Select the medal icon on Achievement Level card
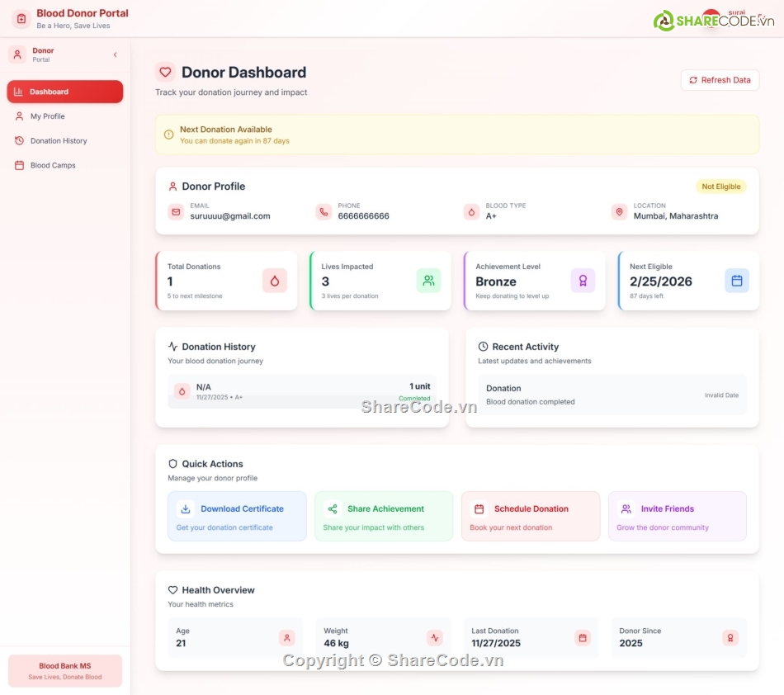The height and width of the screenshot is (695, 784). pos(583,281)
